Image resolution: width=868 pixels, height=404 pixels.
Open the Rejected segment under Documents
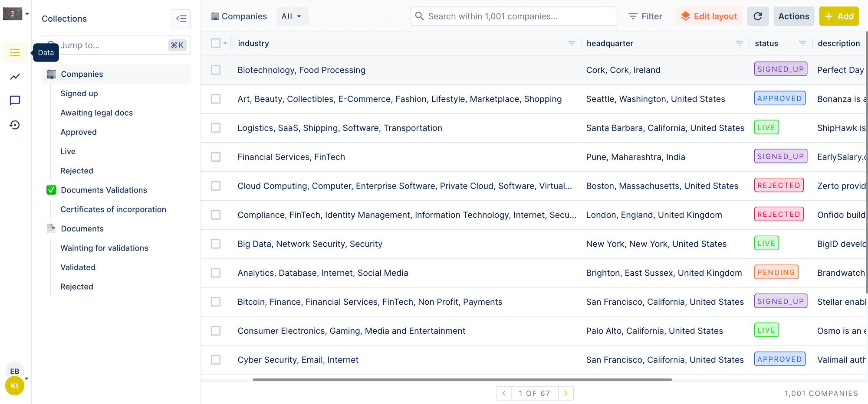point(77,287)
